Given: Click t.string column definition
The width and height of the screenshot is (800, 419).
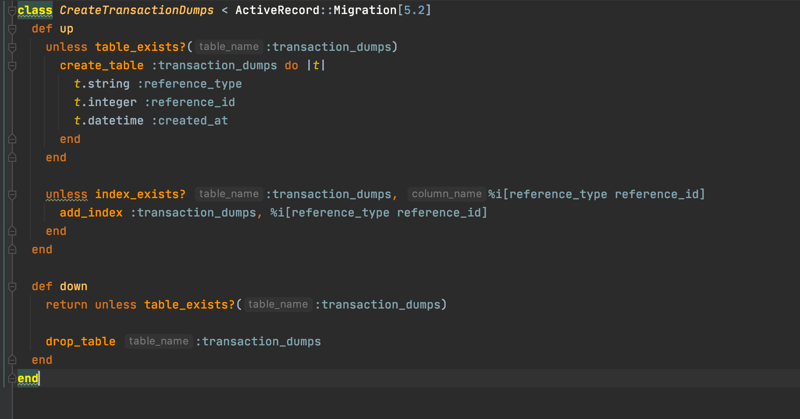Looking at the screenshot, I should [102, 84].
